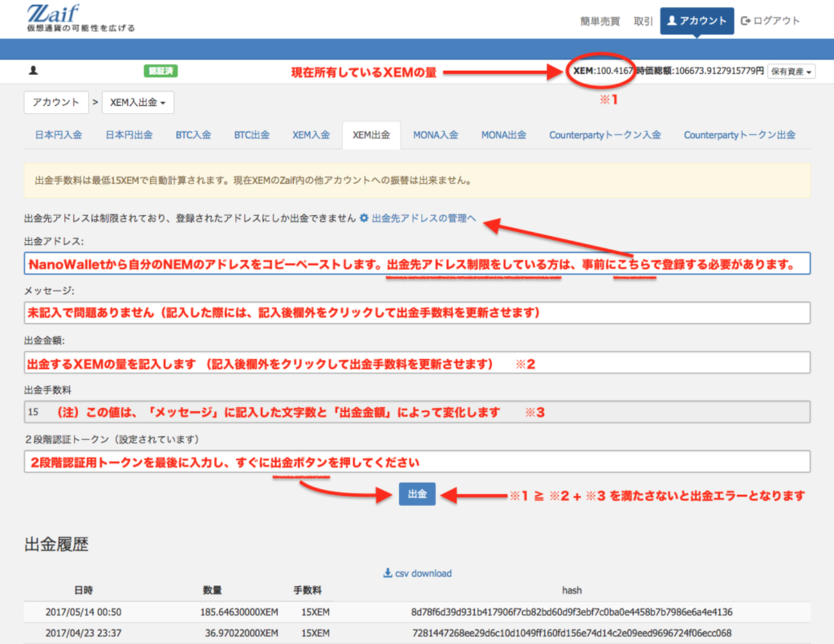
Task: Click the green 認証済 badge
Action: pyautogui.click(x=160, y=71)
